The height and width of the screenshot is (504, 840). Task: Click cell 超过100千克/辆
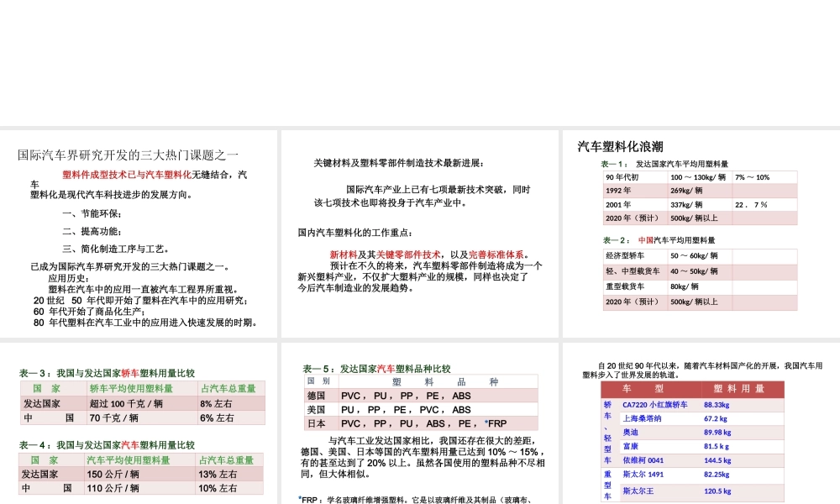pyautogui.click(x=142, y=404)
